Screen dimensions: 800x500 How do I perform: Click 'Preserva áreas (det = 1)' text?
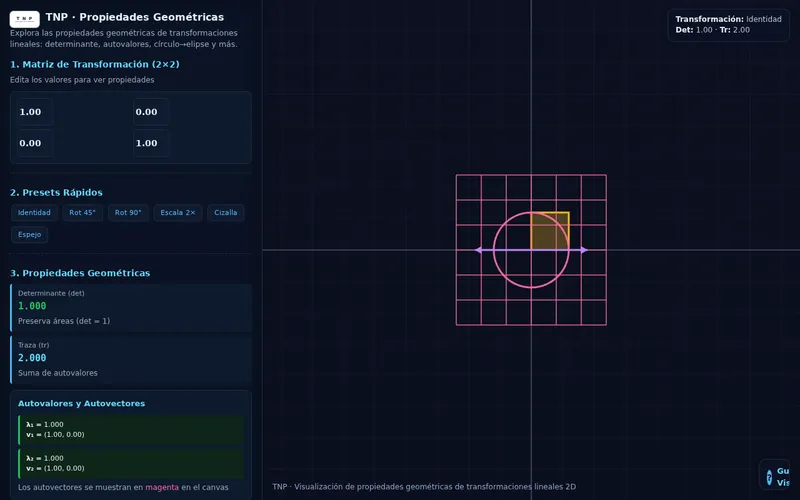[x=64, y=321]
